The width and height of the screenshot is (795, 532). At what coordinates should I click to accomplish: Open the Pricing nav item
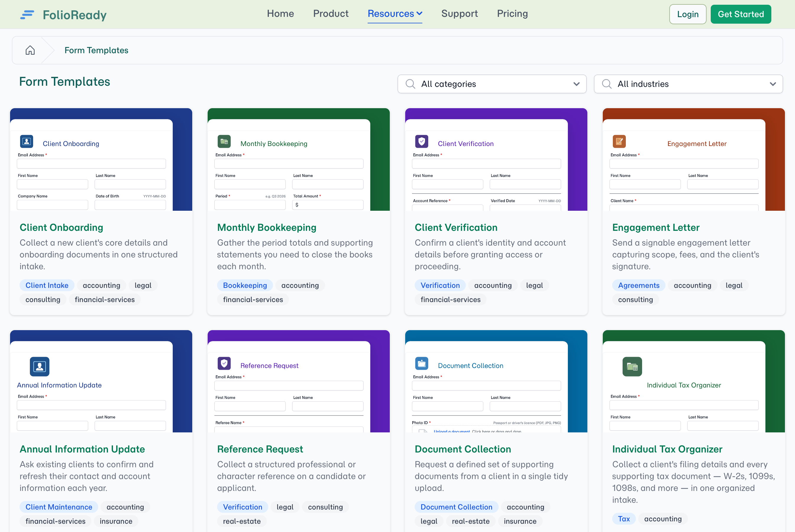tap(512, 14)
